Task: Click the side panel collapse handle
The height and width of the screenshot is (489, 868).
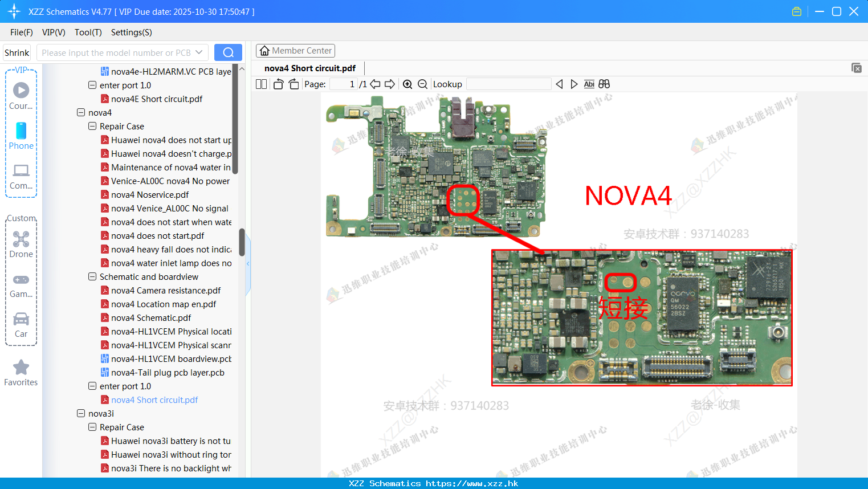Action: tap(248, 263)
